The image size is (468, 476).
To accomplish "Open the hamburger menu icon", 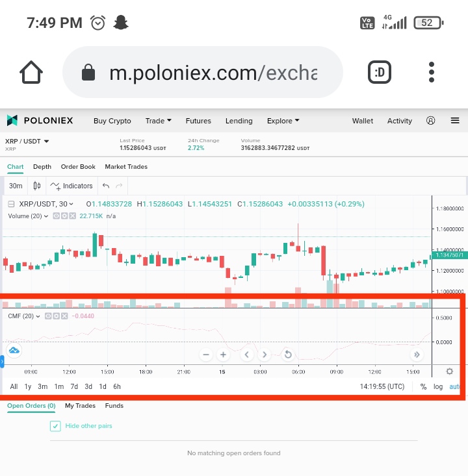I will tap(454, 121).
